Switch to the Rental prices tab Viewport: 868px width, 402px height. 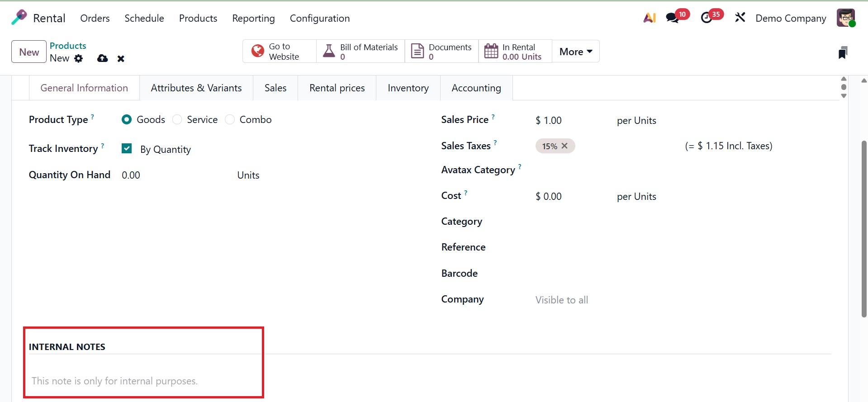pyautogui.click(x=337, y=88)
